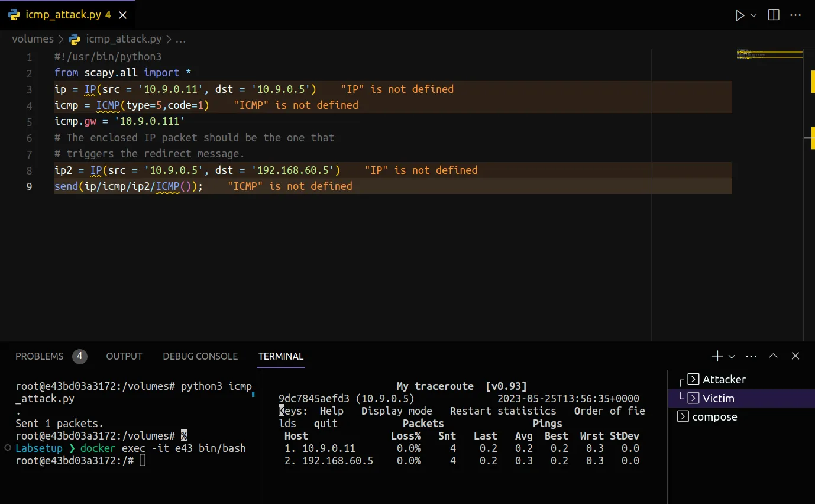Viewport: 815px width, 504px height.
Task: Open terminal panel more actions menu
Action: click(751, 356)
